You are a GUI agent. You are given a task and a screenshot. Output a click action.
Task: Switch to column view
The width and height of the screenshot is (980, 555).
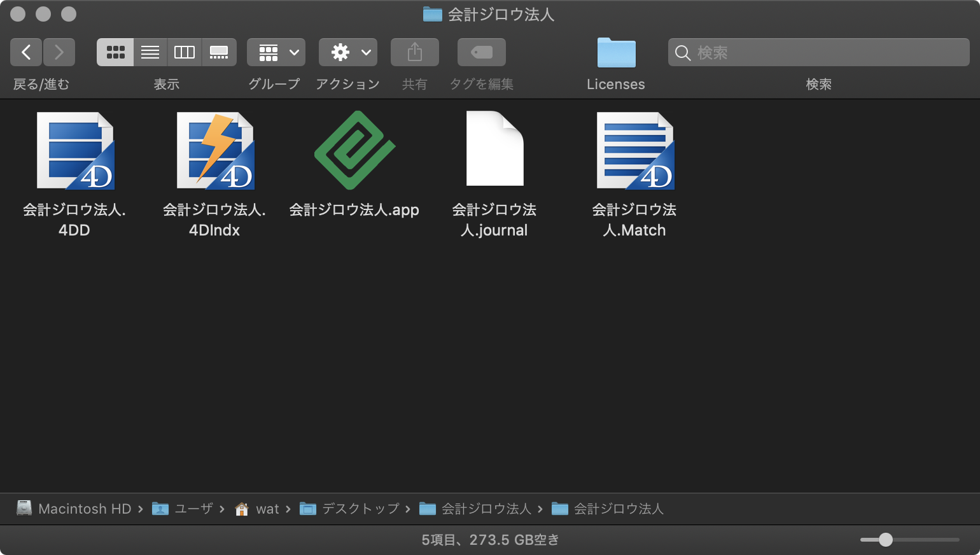185,52
